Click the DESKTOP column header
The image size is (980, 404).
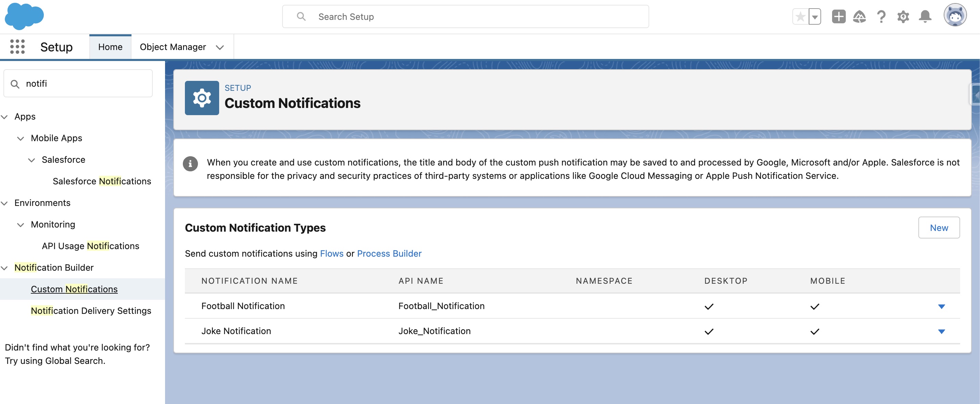tap(726, 281)
